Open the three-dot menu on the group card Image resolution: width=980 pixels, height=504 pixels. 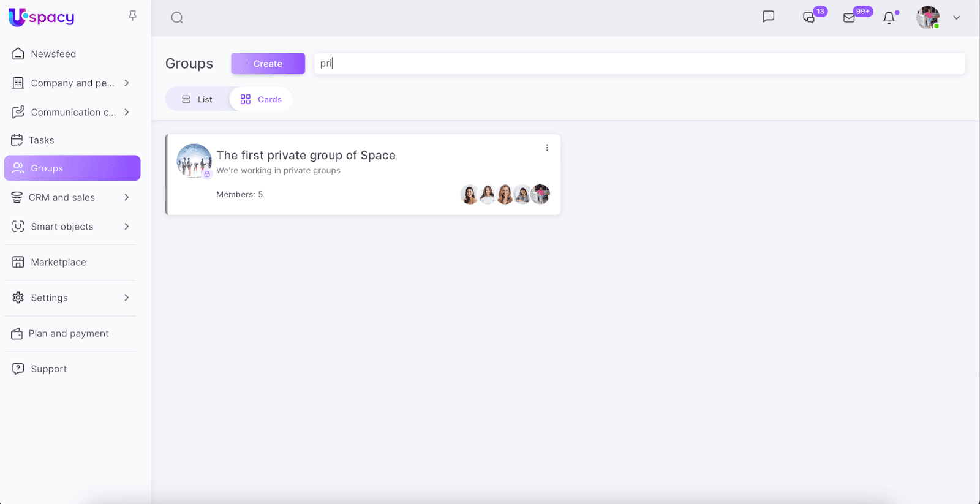547,148
